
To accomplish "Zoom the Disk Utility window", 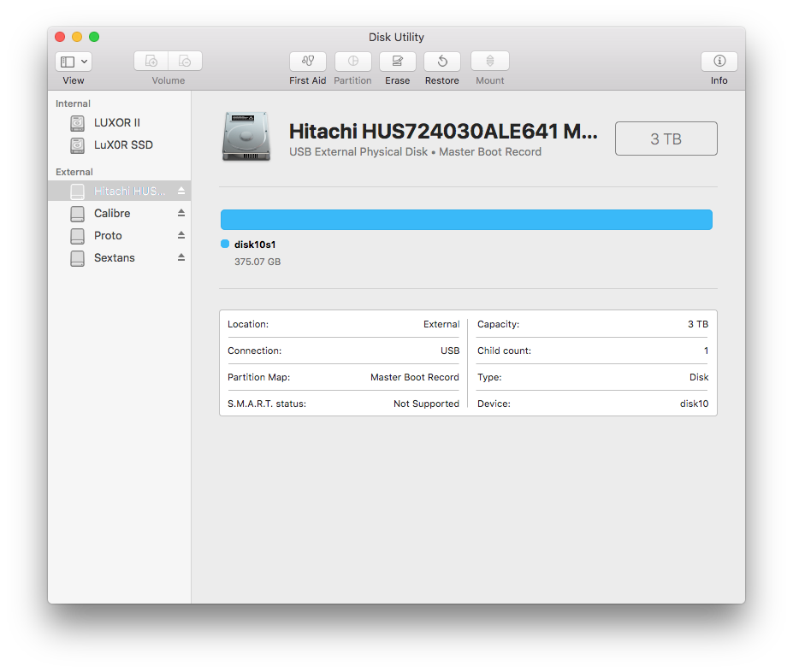I will (94, 37).
